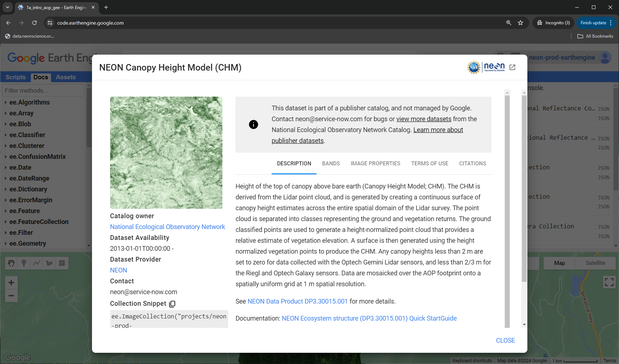The image size is (619, 364).
Task: Copy the Collection Snippet with the clipboard icon
Action: (x=172, y=304)
